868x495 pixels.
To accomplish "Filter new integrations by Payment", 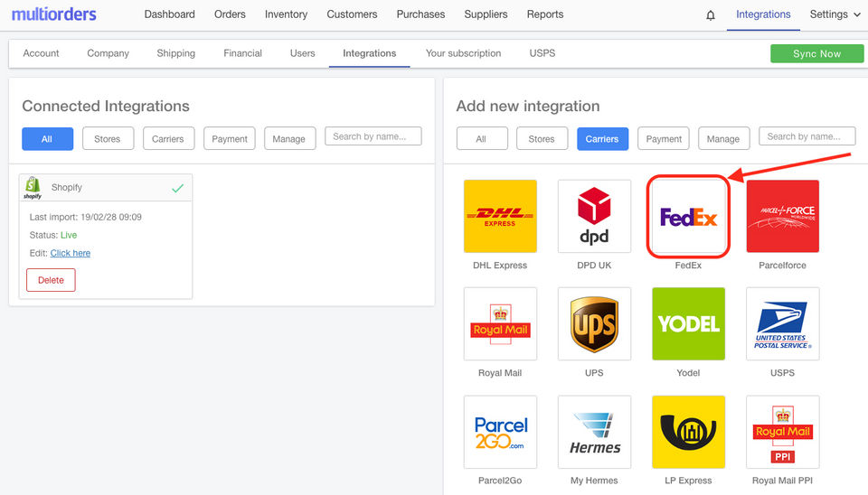I will tap(663, 139).
